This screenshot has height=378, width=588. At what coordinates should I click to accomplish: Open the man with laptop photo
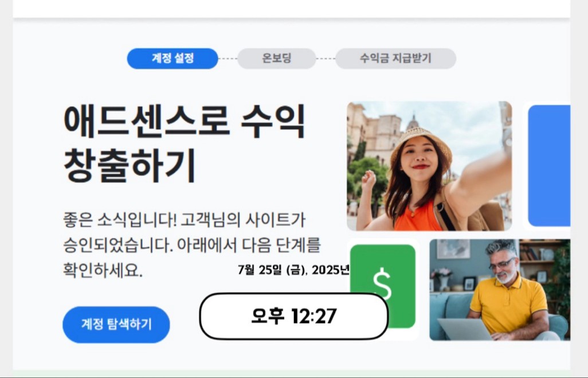500,290
